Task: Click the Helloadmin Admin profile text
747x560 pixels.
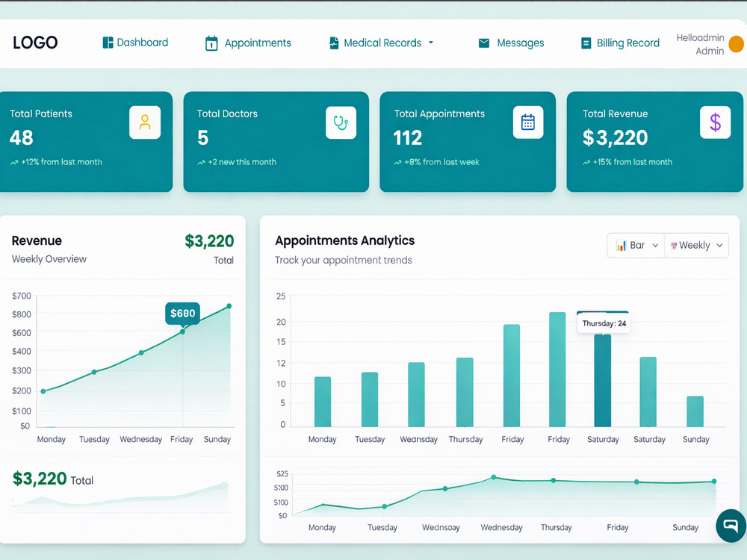Action: (701, 44)
